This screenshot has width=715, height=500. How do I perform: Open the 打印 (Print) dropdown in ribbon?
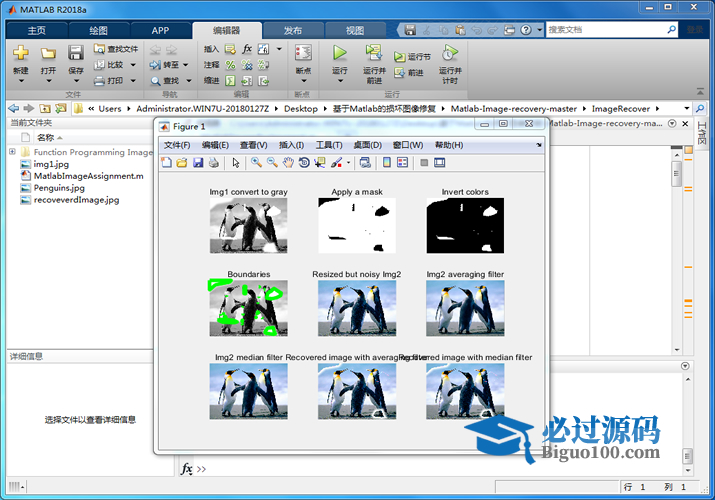point(133,81)
